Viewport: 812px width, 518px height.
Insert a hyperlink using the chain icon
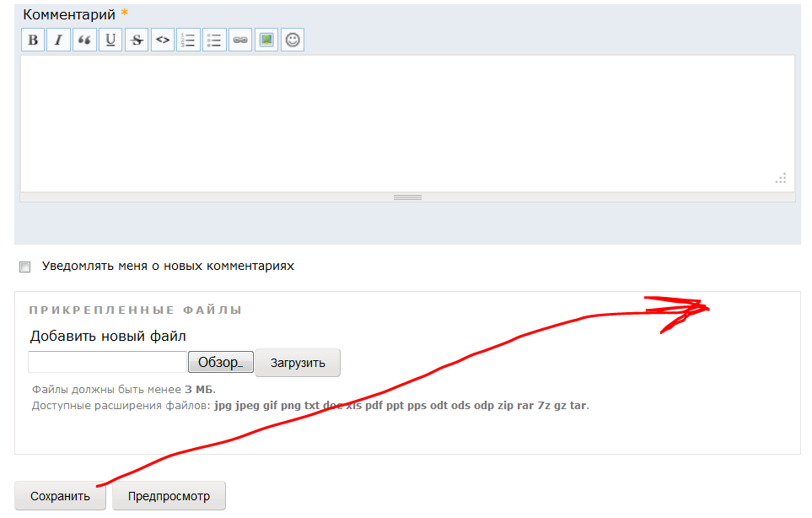point(240,40)
